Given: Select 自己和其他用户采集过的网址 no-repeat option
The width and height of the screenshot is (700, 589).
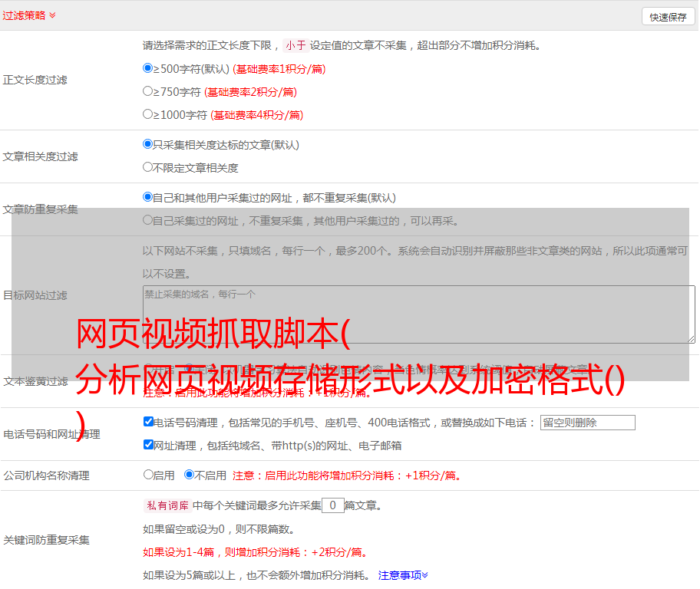Looking at the screenshot, I should pyautogui.click(x=148, y=197).
